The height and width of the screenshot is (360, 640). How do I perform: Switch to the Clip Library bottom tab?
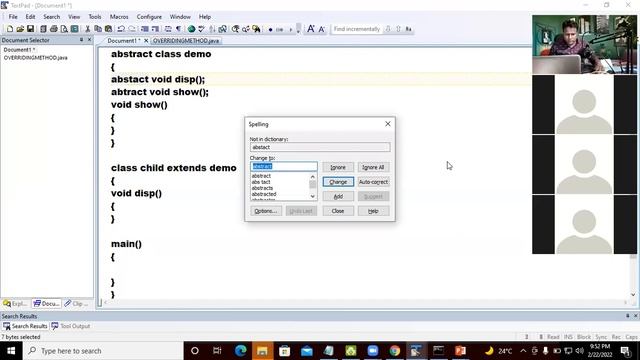(x=77, y=304)
